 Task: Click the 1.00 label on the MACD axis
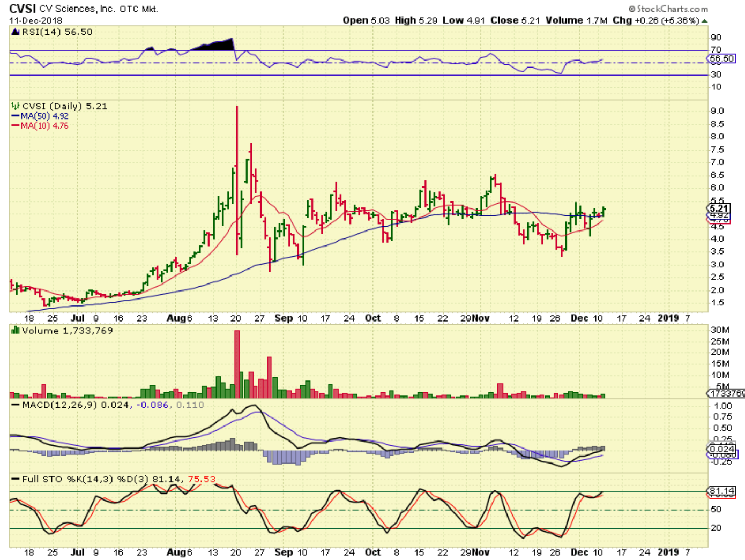pyautogui.click(x=722, y=406)
